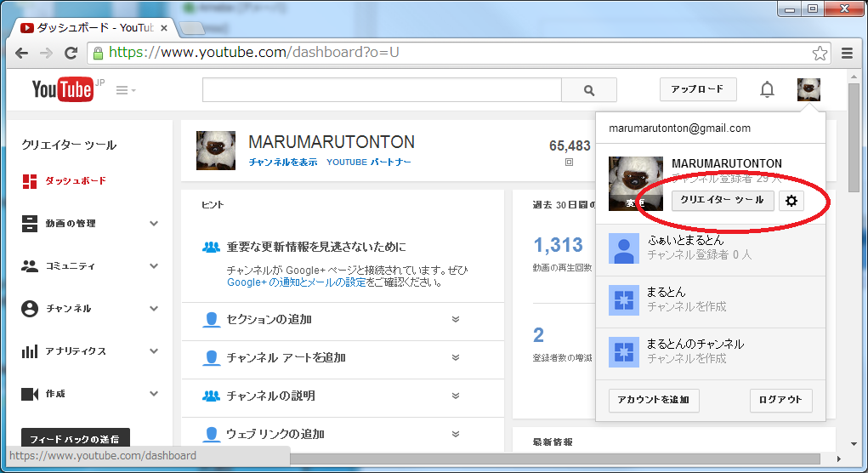Open settings gear in account popup
Image resolution: width=868 pixels, height=473 pixels.
coord(791,201)
